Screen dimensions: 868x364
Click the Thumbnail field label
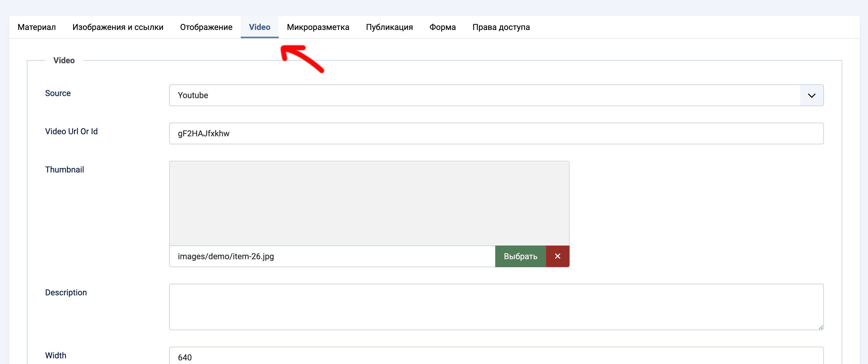point(64,170)
